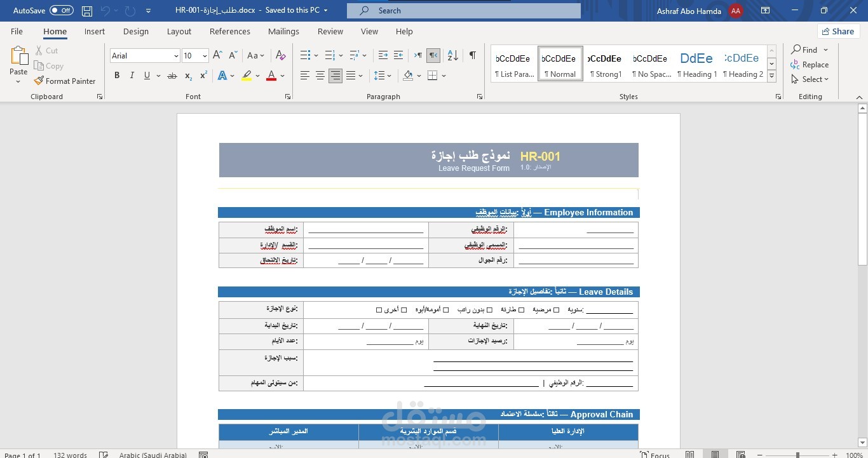Click the Save icon in title bar
Viewport: 868px width, 458px height.
pos(87,11)
